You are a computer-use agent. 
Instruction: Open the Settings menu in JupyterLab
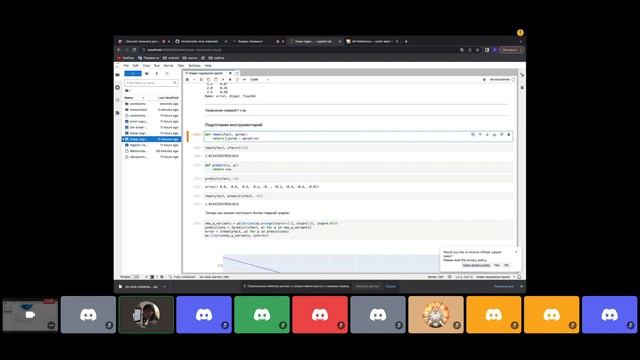[x=194, y=65]
